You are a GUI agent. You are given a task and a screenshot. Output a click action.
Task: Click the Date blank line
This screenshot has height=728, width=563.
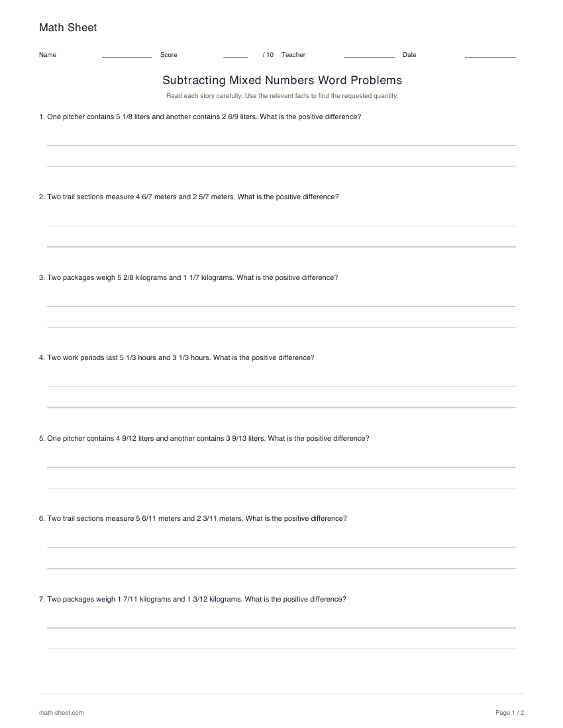(490, 57)
